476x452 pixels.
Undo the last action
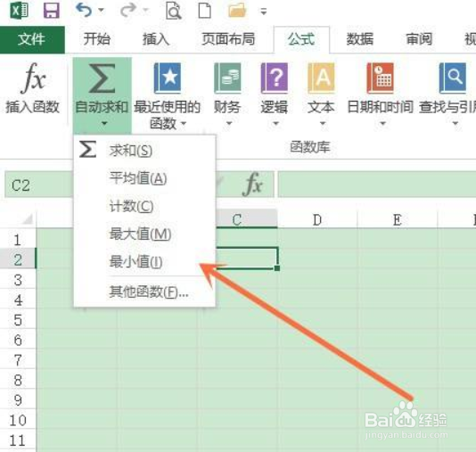click(x=84, y=11)
